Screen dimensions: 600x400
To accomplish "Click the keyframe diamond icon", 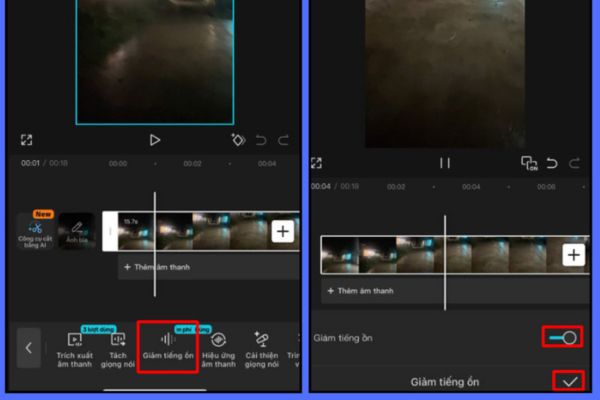I will pyautogui.click(x=238, y=140).
